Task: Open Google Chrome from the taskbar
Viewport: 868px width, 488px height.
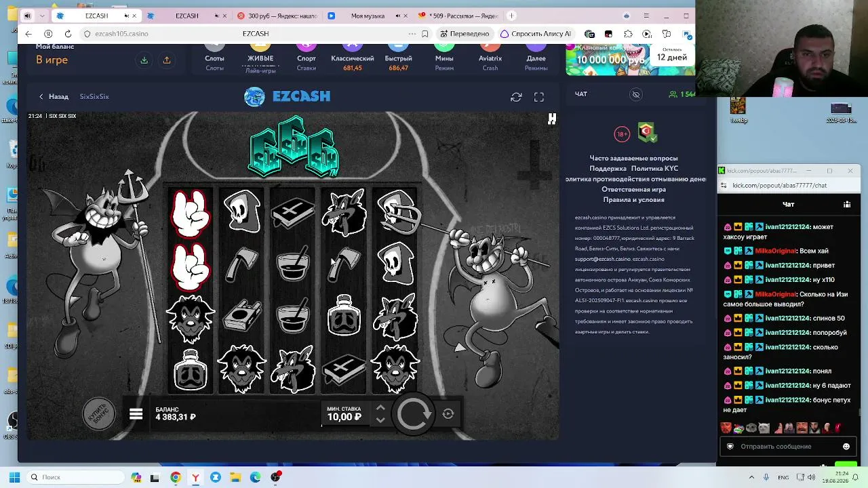Action: click(176, 477)
